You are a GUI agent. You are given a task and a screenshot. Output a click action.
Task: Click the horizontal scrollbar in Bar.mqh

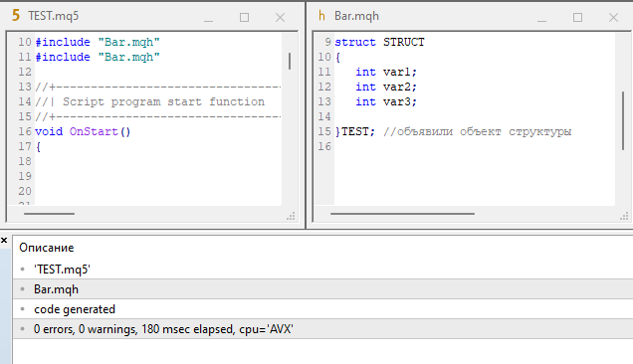[x=402, y=214]
